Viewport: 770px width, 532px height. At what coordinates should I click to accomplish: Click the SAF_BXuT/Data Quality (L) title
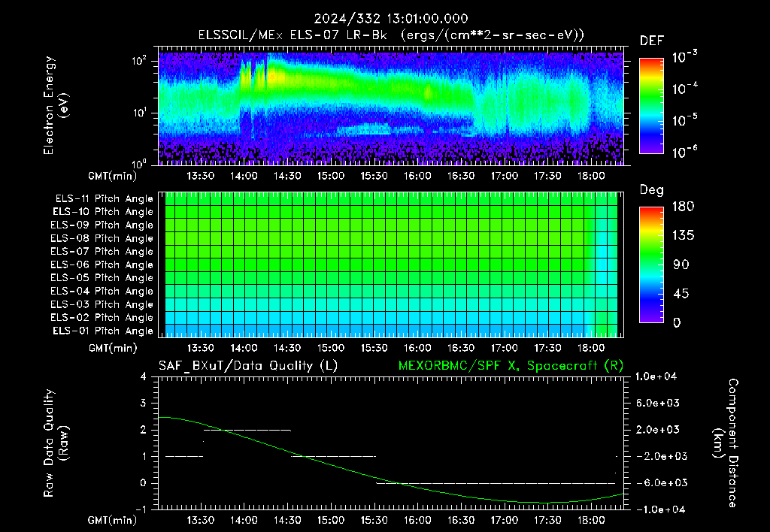pos(248,366)
